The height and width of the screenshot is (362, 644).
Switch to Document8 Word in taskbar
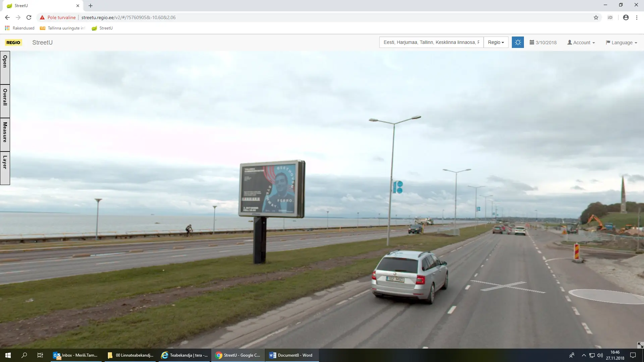(x=291, y=355)
